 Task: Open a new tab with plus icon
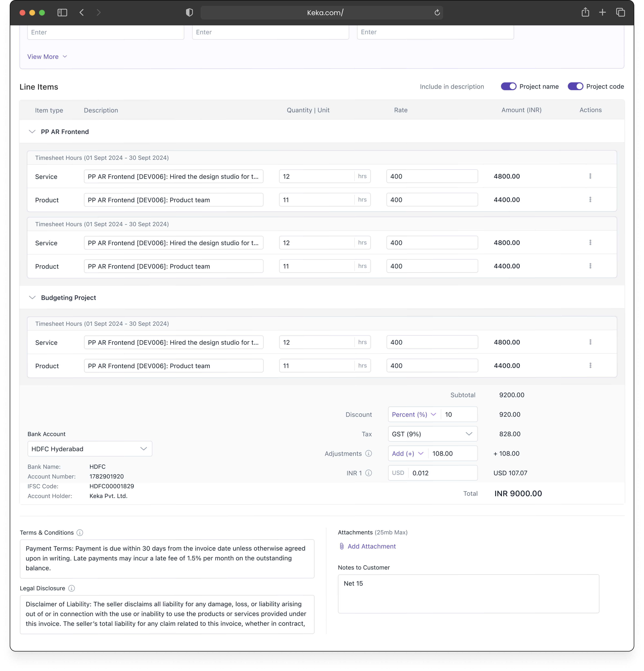[x=602, y=13]
